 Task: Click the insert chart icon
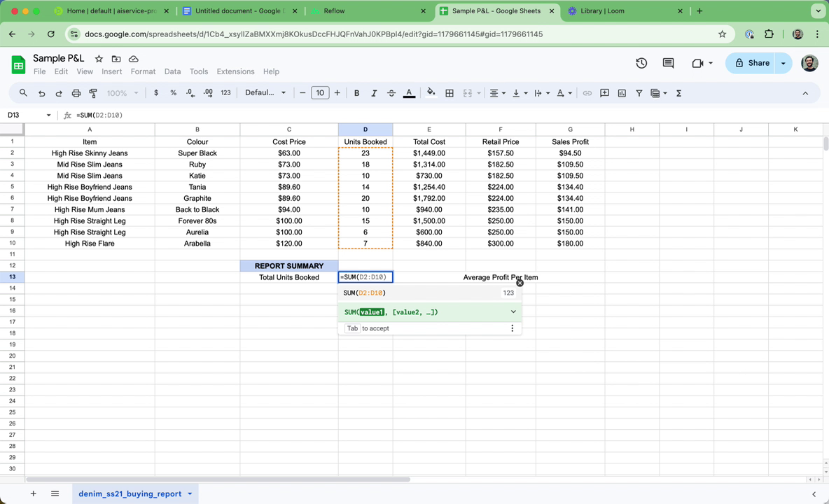tap(622, 93)
